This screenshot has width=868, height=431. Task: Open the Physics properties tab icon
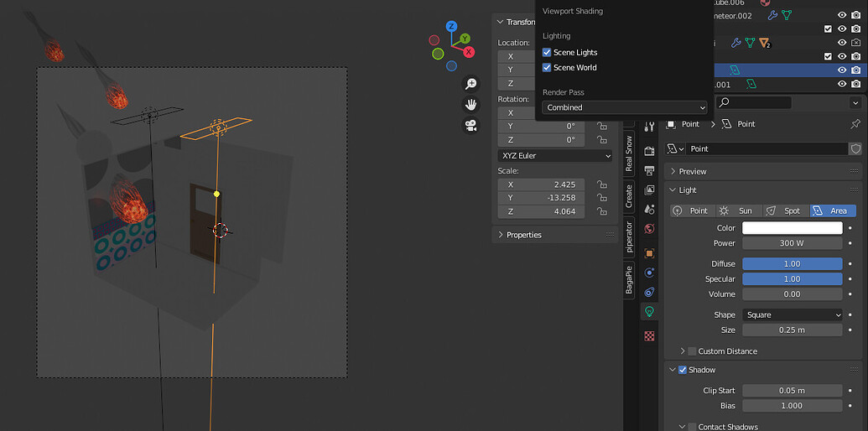pyautogui.click(x=649, y=273)
